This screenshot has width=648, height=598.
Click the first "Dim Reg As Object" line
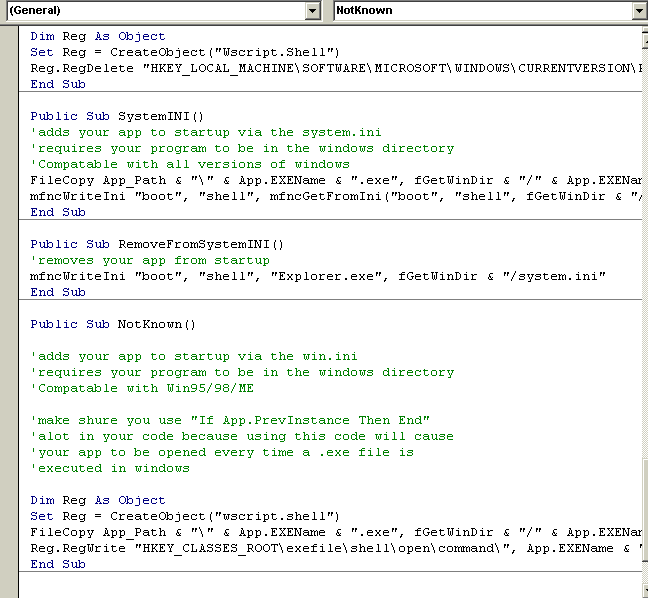pos(98,36)
